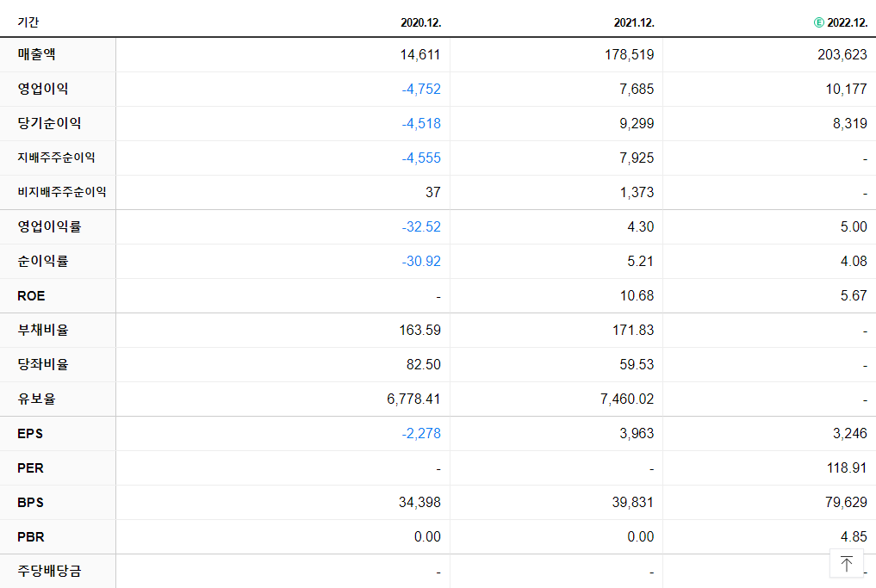Click the scroll-to-top arrow button

[847, 563]
